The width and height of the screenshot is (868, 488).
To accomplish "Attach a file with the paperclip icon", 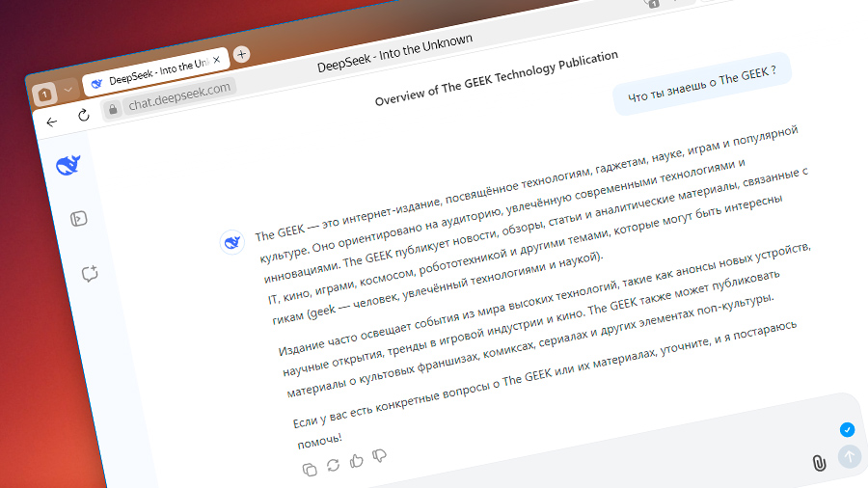I will point(819,463).
